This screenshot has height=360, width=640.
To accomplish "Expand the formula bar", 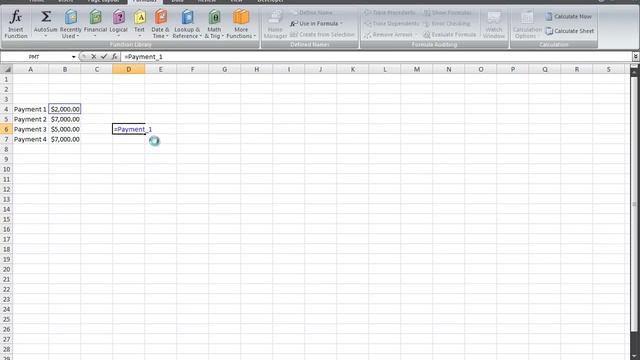I will [636, 57].
